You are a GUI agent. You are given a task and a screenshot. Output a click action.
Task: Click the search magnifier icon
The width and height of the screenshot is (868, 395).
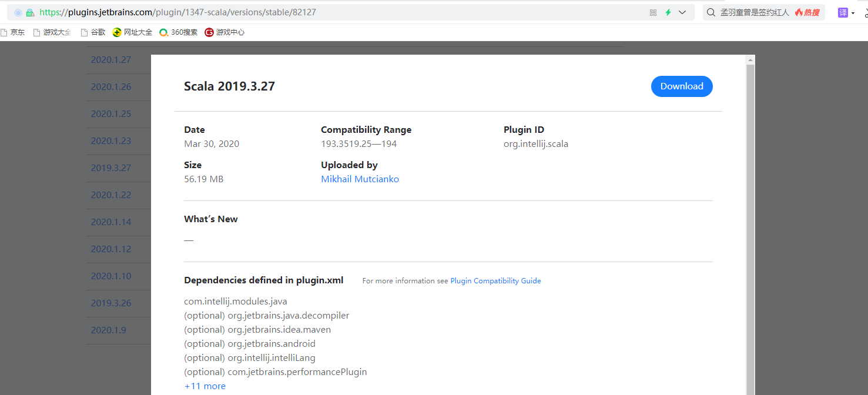pyautogui.click(x=711, y=12)
